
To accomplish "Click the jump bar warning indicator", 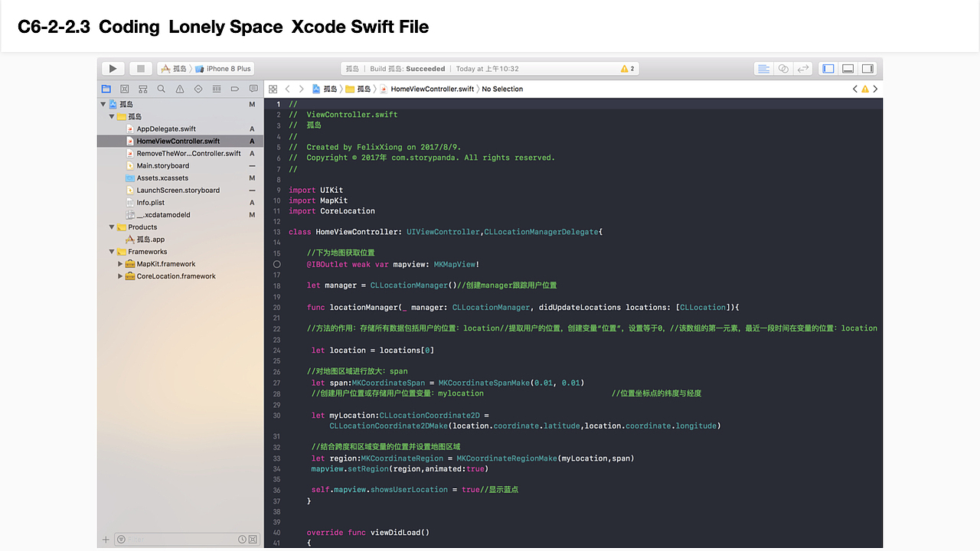I will (865, 89).
